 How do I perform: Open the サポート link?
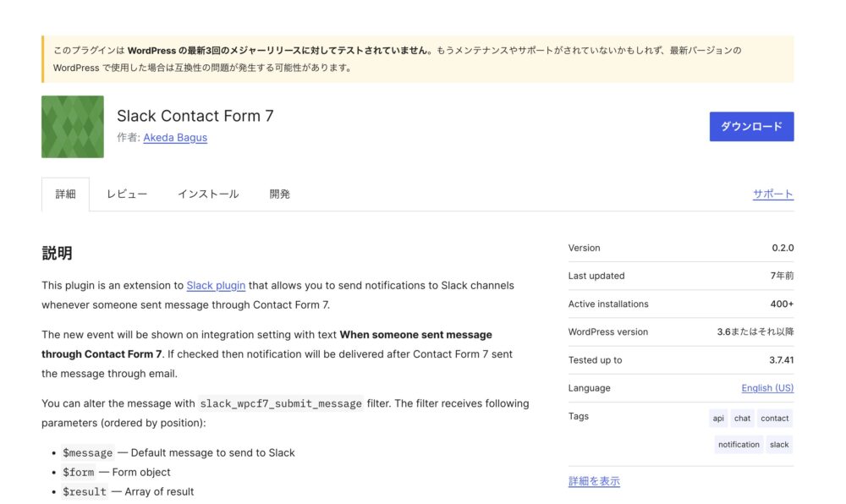pyautogui.click(x=772, y=194)
